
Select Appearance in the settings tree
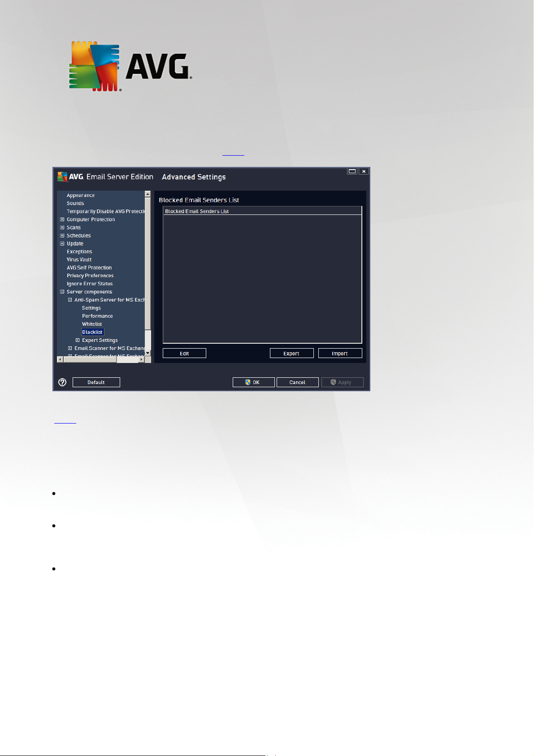pyautogui.click(x=81, y=195)
